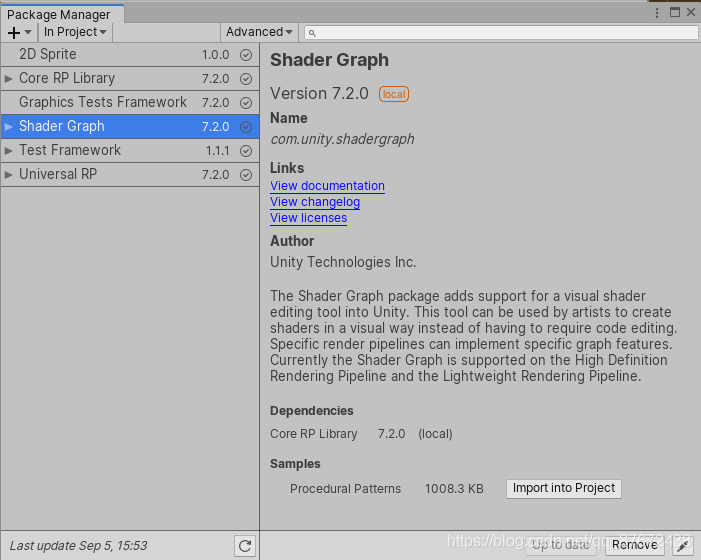Click the 1008.3 KB sample size
This screenshot has width=701, height=560.
tap(454, 489)
